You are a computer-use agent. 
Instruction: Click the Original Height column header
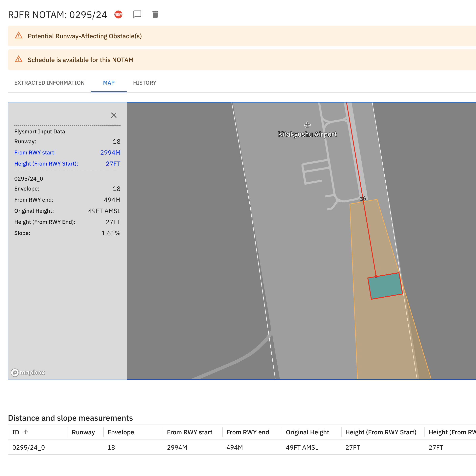(307, 432)
